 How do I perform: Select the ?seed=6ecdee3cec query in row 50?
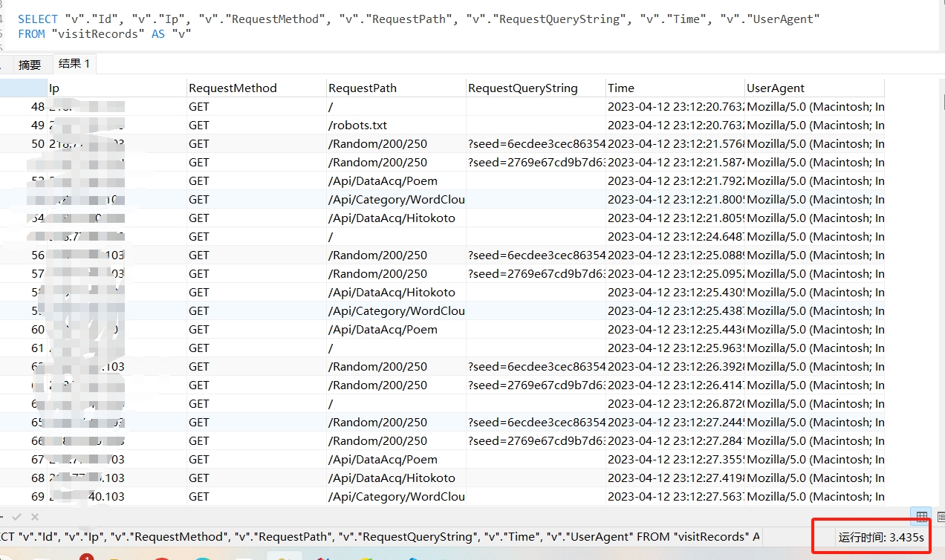pos(536,143)
